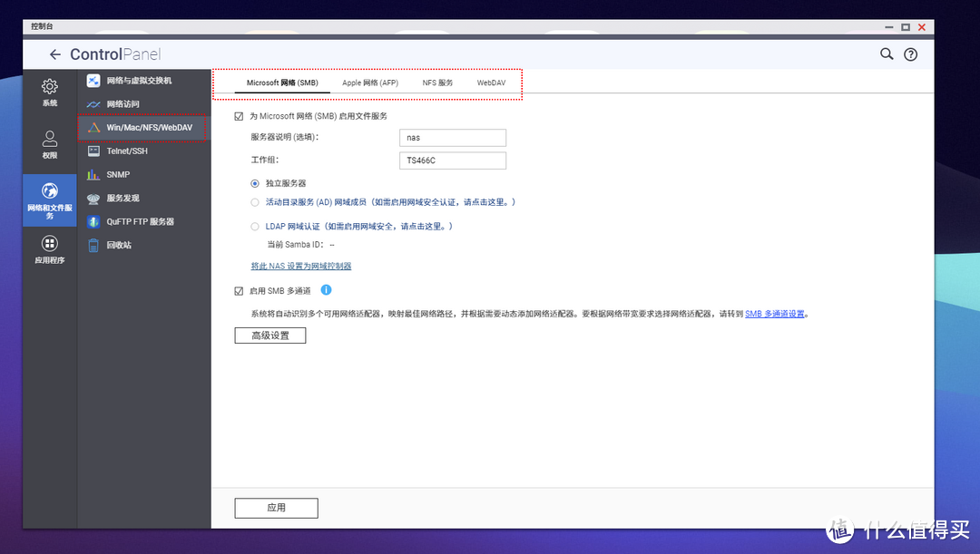Click the SNMP chart icon
Viewport: 980px width, 554px height.
pyautogui.click(x=93, y=174)
